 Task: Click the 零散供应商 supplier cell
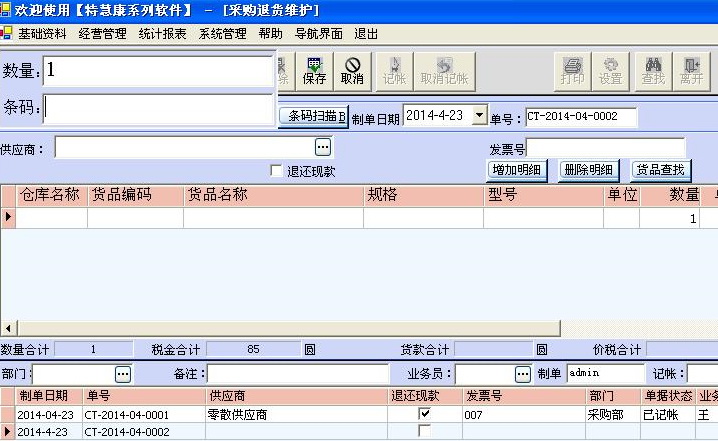[296, 415]
